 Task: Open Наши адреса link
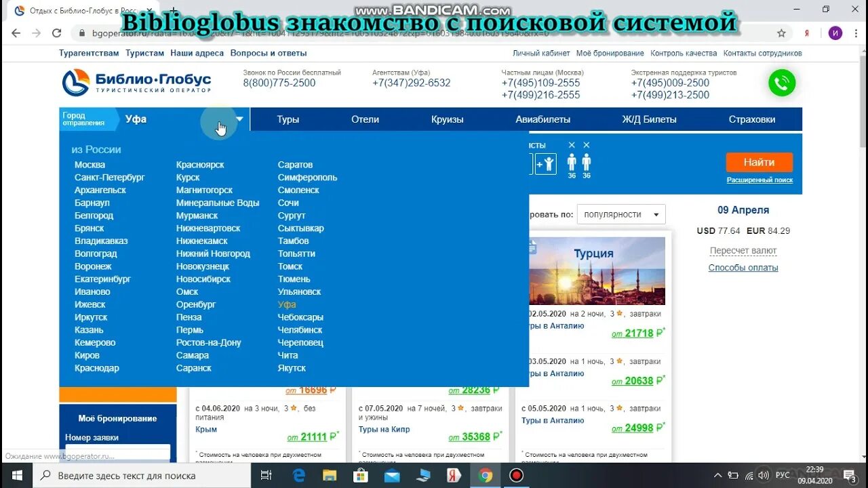197,53
